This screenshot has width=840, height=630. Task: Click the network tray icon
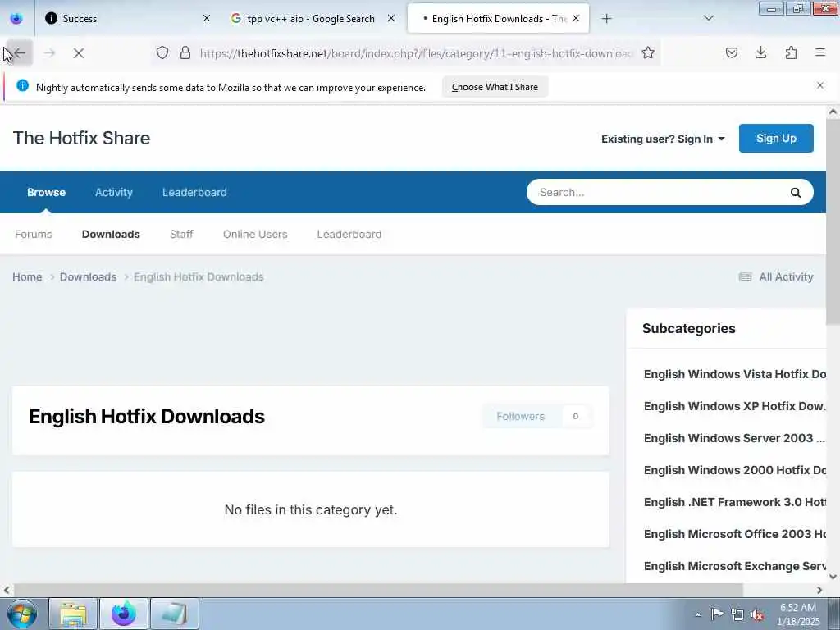pyautogui.click(x=737, y=614)
